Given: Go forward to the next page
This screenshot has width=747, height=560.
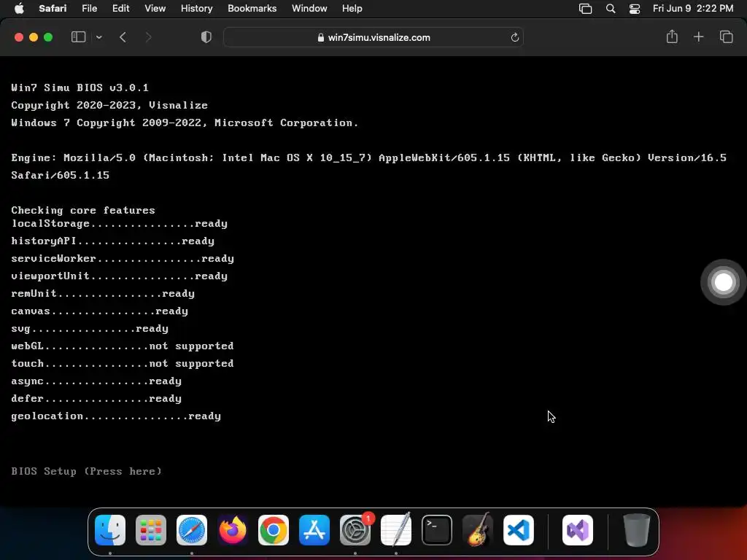Looking at the screenshot, I should coord(148,37).
